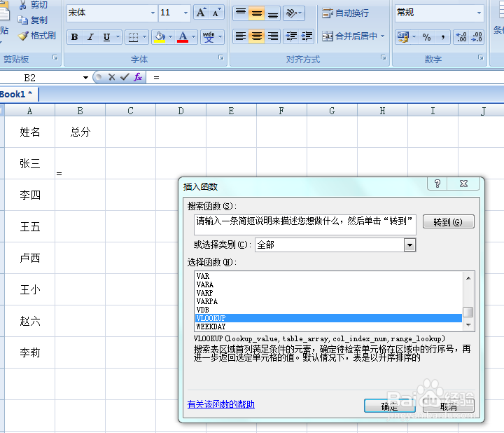This screenshot has height=433, width=504.
Task: Align text to bottom of cell
Action: click(272, 13)
